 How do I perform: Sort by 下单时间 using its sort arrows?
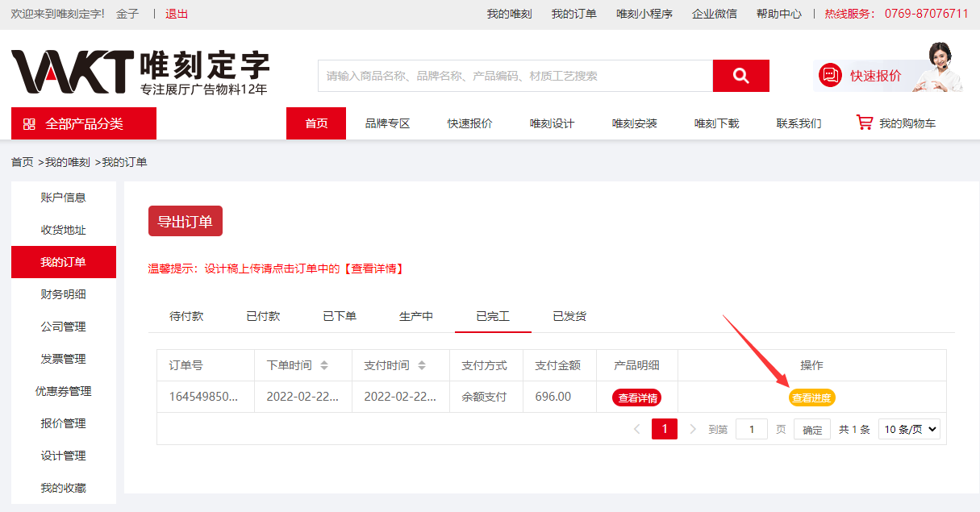click(x=324, y=365)
